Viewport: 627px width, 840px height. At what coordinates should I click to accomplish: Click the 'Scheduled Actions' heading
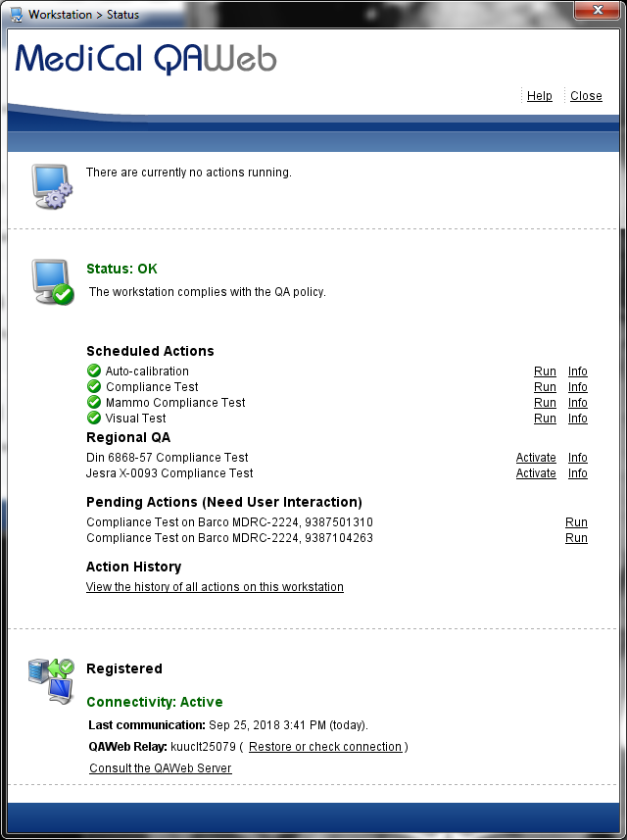pos(150,351)
